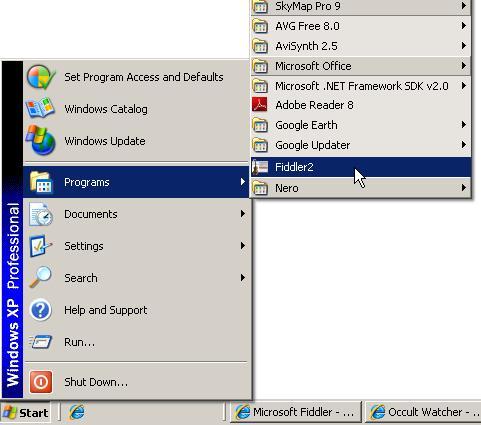Click the red Shut Down icon
Image resolution: width=481 pixels, height=425 pixels.
tap(41, 382)
